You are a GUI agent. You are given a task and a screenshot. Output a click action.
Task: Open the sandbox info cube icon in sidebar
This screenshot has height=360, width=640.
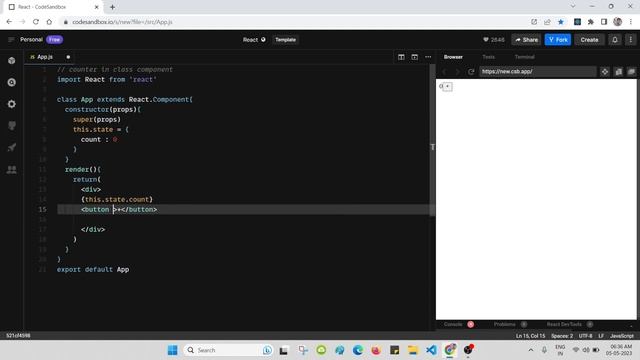(x=12, y=61)
